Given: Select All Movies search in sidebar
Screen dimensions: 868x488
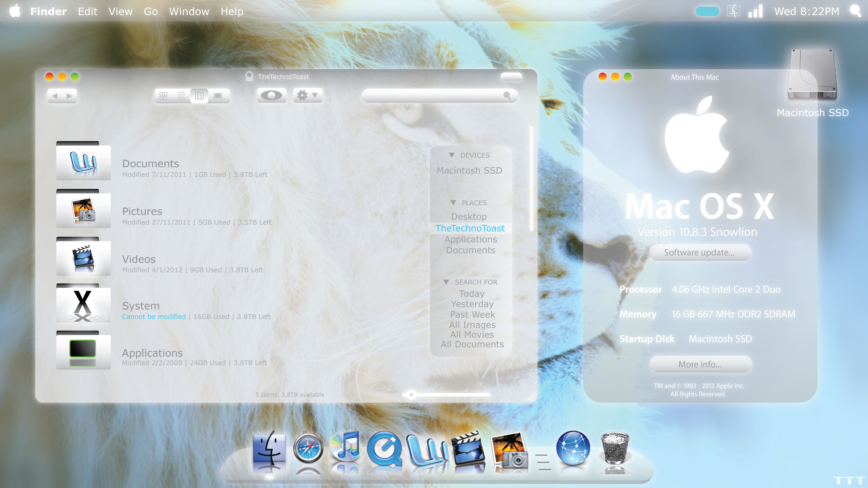Looking at the screenshot, I should coord(472,335).
